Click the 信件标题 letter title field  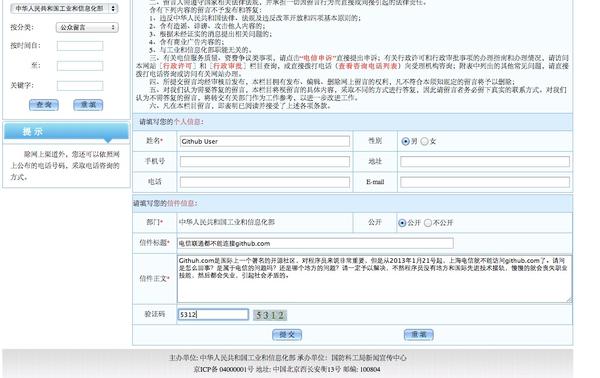point(315,243)
